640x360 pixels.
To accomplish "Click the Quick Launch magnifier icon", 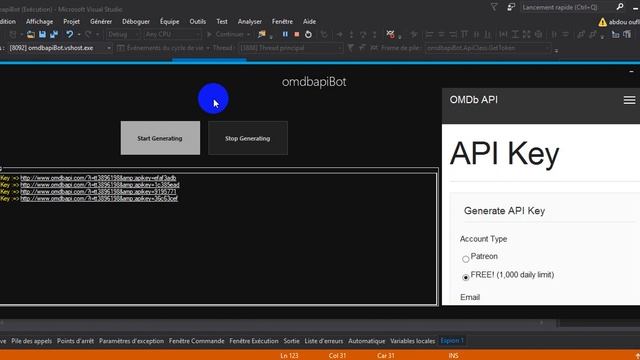I will [620, 7].
